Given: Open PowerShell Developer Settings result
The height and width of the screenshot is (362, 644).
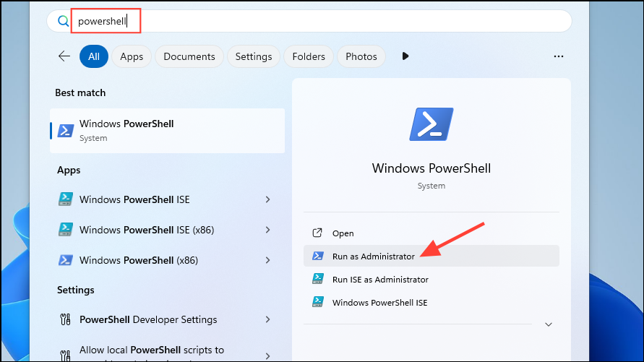Looking at the screenshot, I should coord(167,319).
